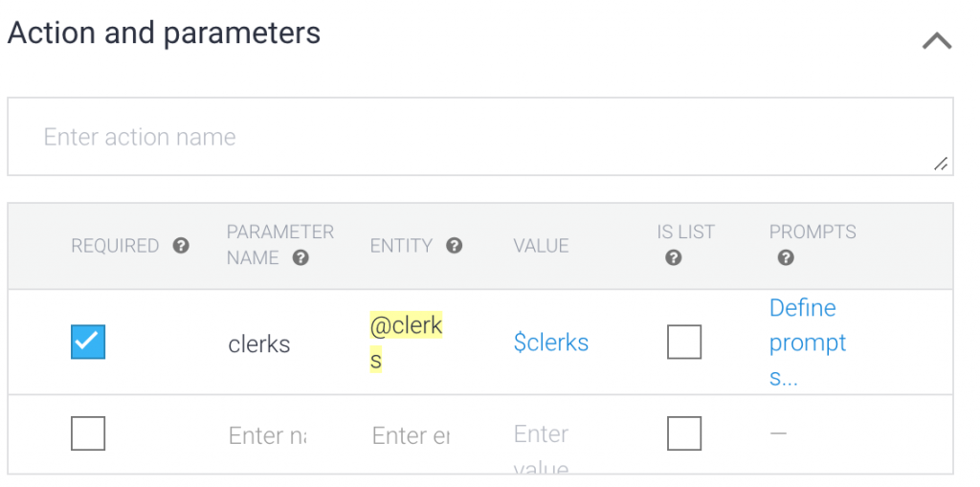Uncheck the REQUIRED checkbox for clerks
980x487 pixels.
point(88,342)
